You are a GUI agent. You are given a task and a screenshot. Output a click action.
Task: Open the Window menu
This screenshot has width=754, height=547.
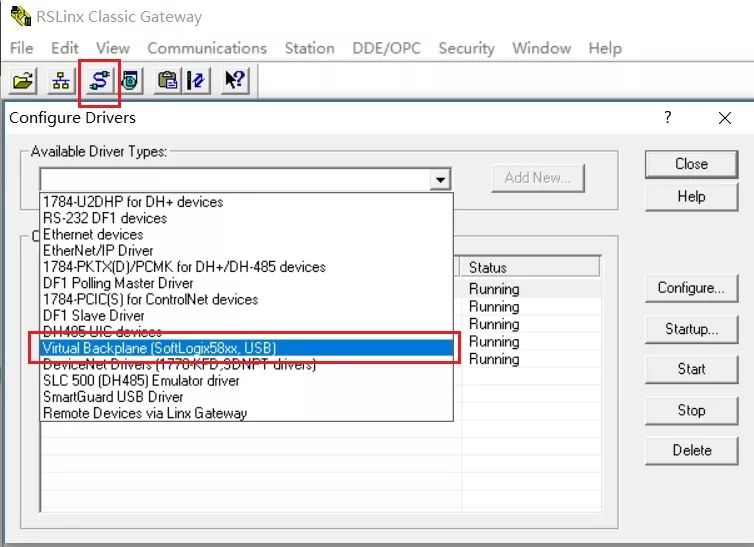(541, 48)
